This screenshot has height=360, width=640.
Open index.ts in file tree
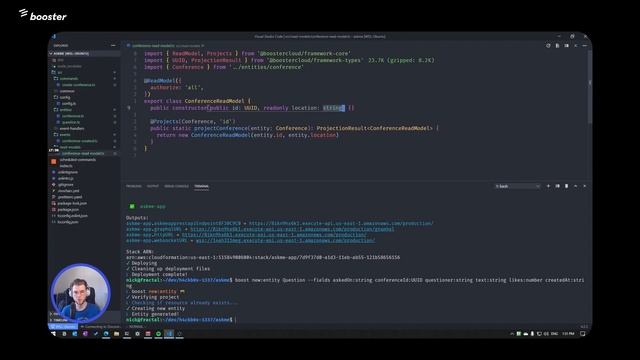pos(66,166)
